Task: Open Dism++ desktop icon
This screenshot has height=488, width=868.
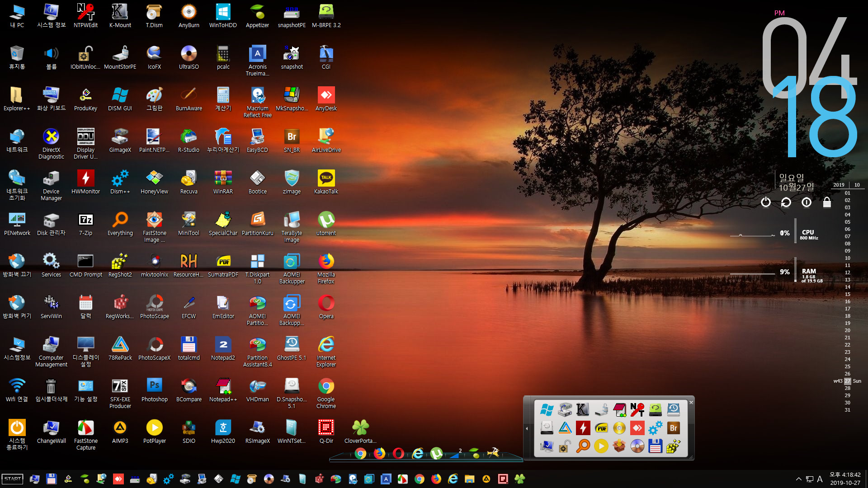Action: click(x=120, y=182)
